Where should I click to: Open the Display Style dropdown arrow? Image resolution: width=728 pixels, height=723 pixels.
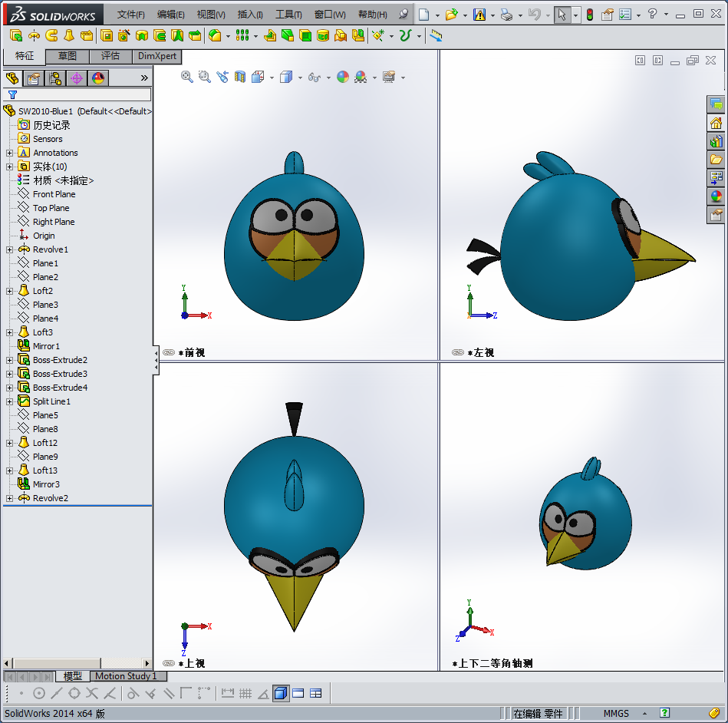click(x=300, y=78)
